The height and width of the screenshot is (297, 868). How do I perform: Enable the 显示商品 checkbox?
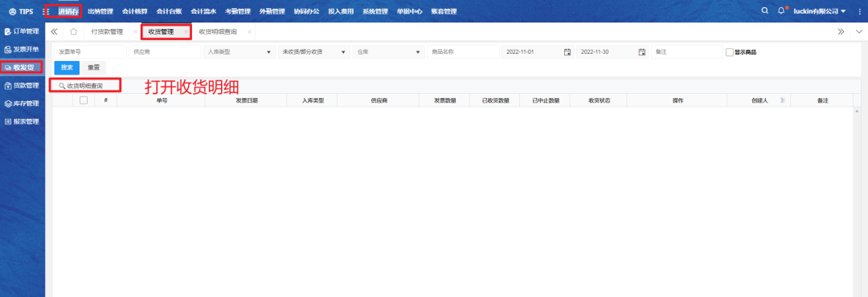pos(730,52)
